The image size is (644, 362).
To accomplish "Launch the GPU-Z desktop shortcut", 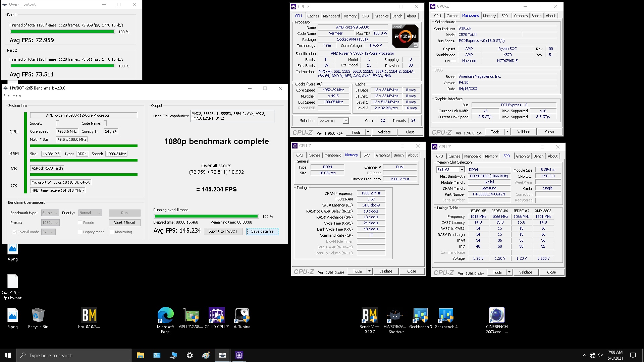I will coord(191,318).
